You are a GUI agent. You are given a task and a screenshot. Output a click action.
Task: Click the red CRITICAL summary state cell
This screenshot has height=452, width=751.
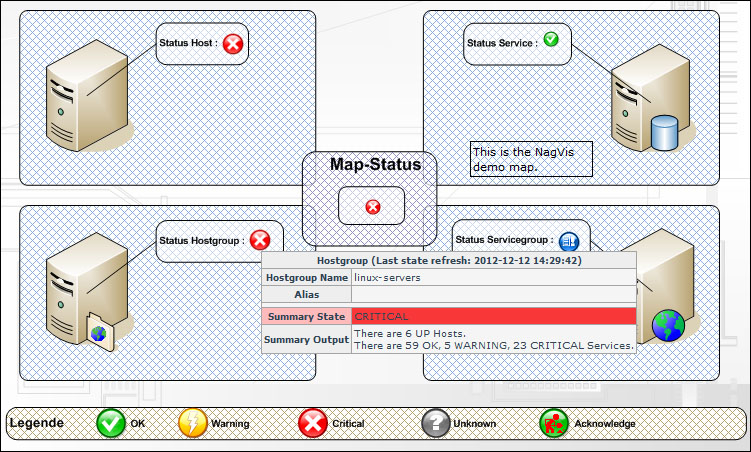[x=494, y=316]
